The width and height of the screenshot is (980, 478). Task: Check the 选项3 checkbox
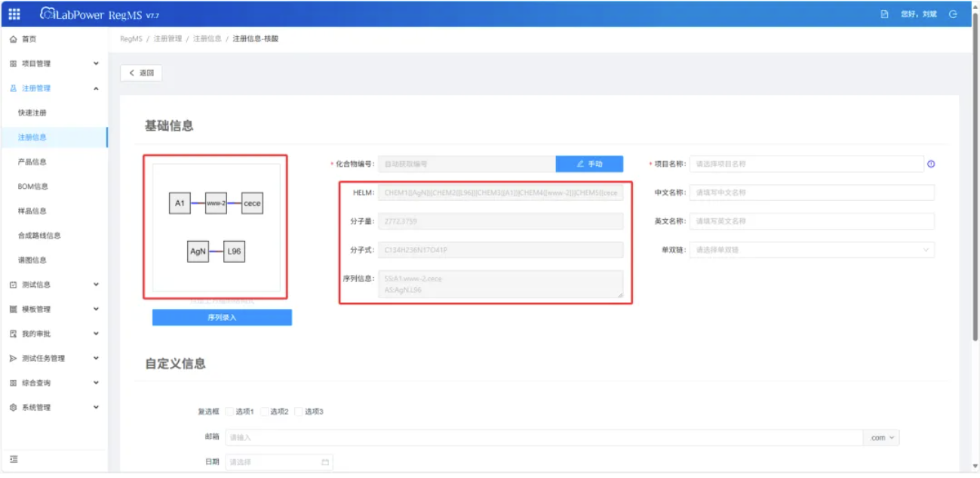click(299, 412)
